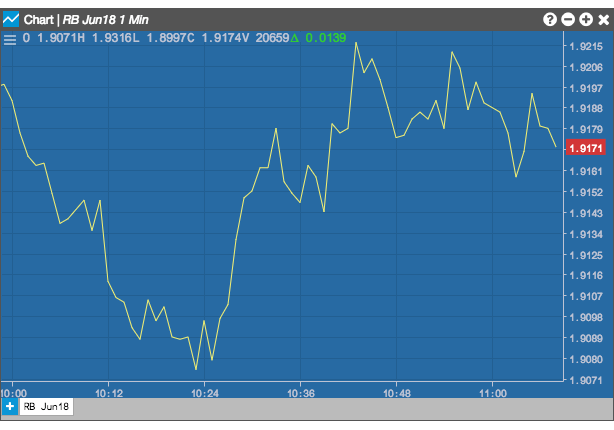
Task: Click the 10:48 time axis label
Action: pos(397,393)
